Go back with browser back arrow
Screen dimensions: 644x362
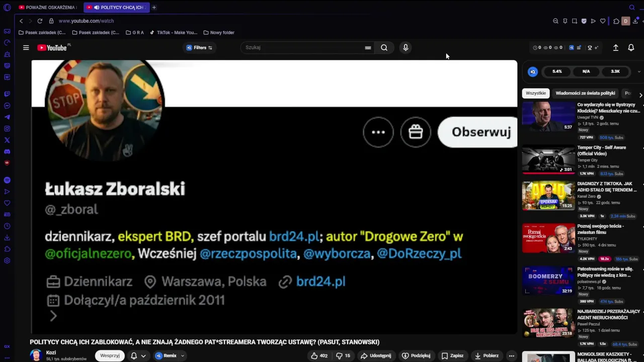point(21,21)
